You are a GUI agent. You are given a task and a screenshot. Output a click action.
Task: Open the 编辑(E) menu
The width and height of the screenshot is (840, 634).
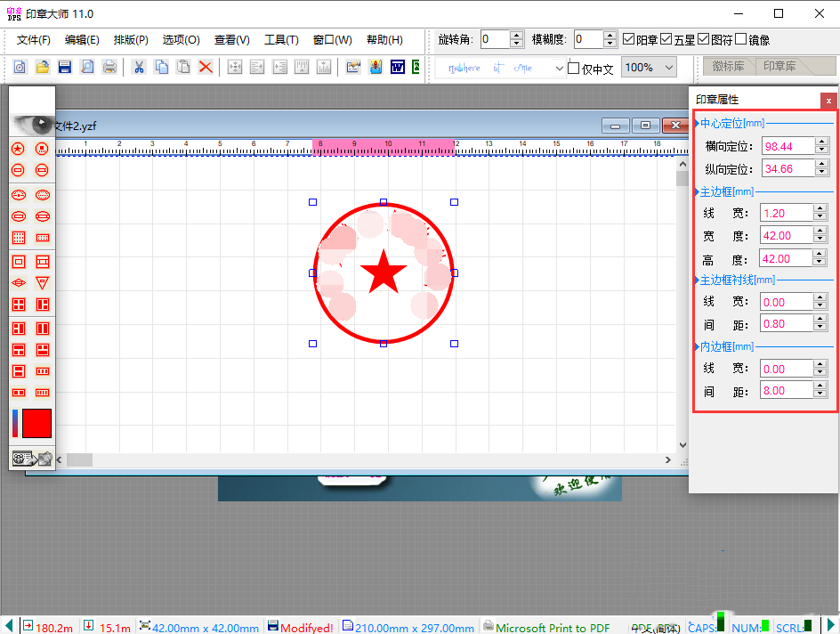(82, 40)
